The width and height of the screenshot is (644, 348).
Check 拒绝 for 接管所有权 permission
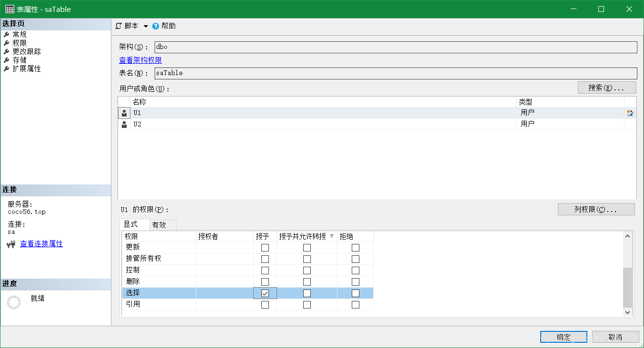tap(356, 259)
